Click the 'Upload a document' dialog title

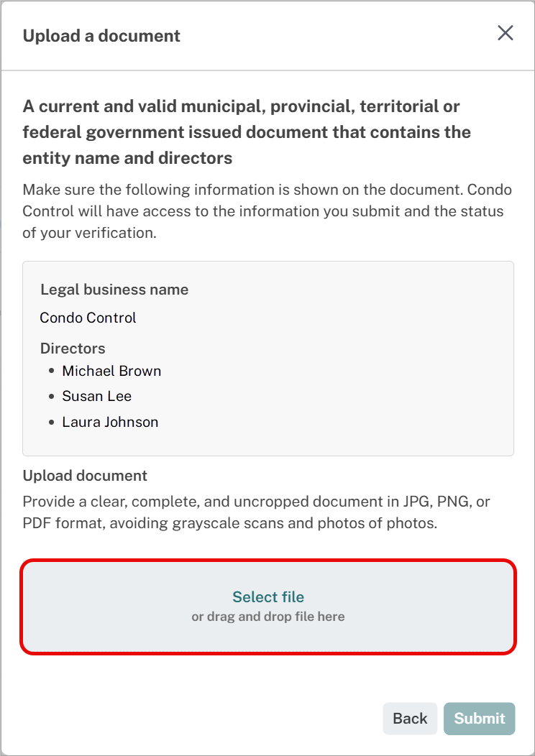point(102,36)
